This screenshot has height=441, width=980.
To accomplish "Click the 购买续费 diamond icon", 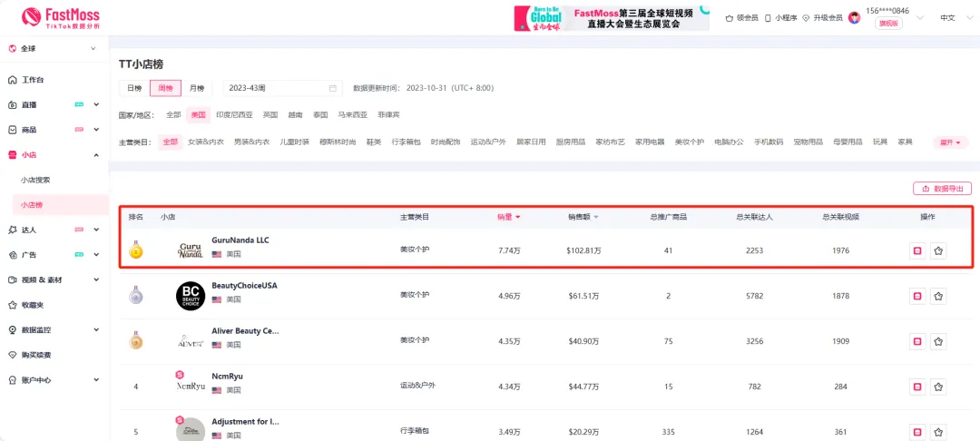I will tap(13, 355).
